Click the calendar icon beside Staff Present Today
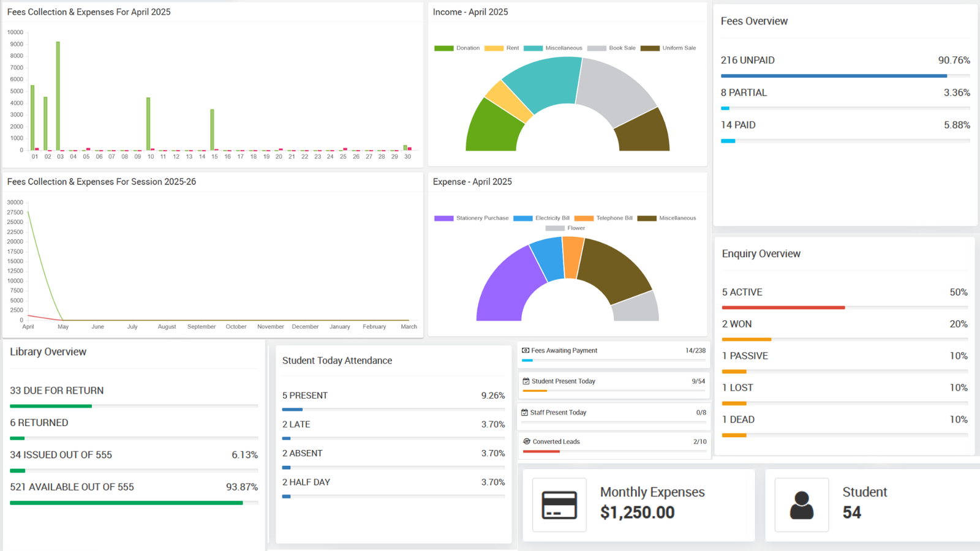980x551 pixels. (x=525, y=412)
